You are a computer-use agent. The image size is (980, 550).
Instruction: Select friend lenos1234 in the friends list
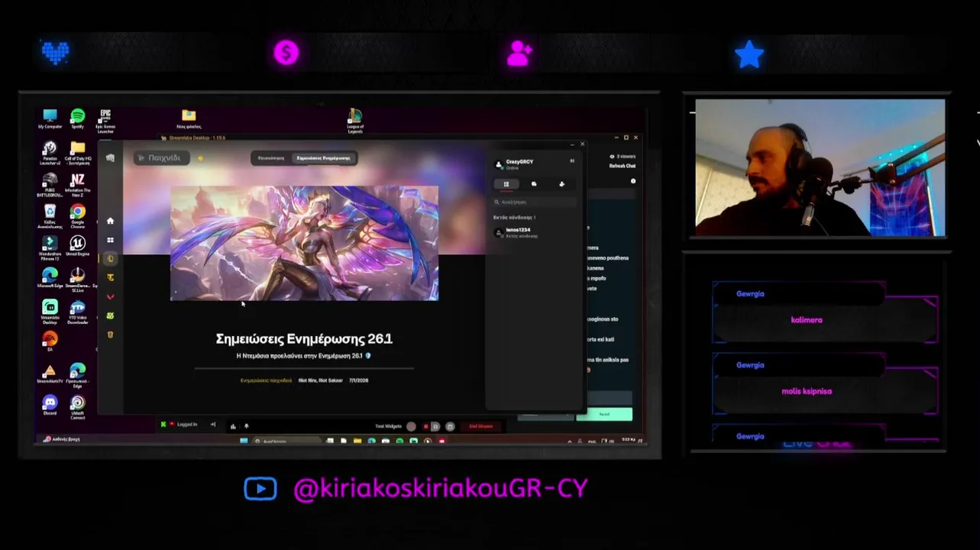(534, 232)
